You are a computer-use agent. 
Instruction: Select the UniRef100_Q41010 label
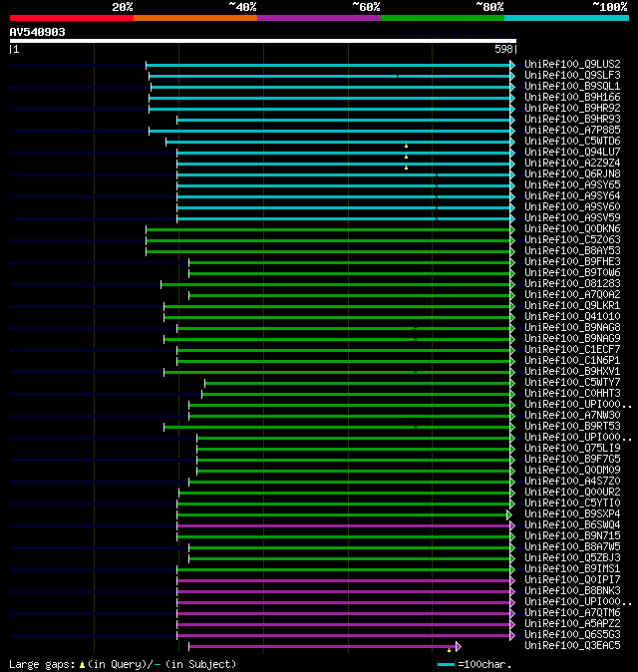tap(572, 317)
